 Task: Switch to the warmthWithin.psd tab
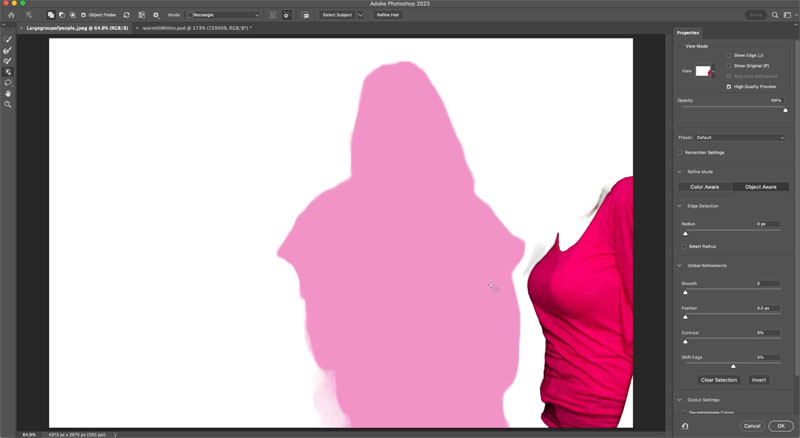(197, 28)
